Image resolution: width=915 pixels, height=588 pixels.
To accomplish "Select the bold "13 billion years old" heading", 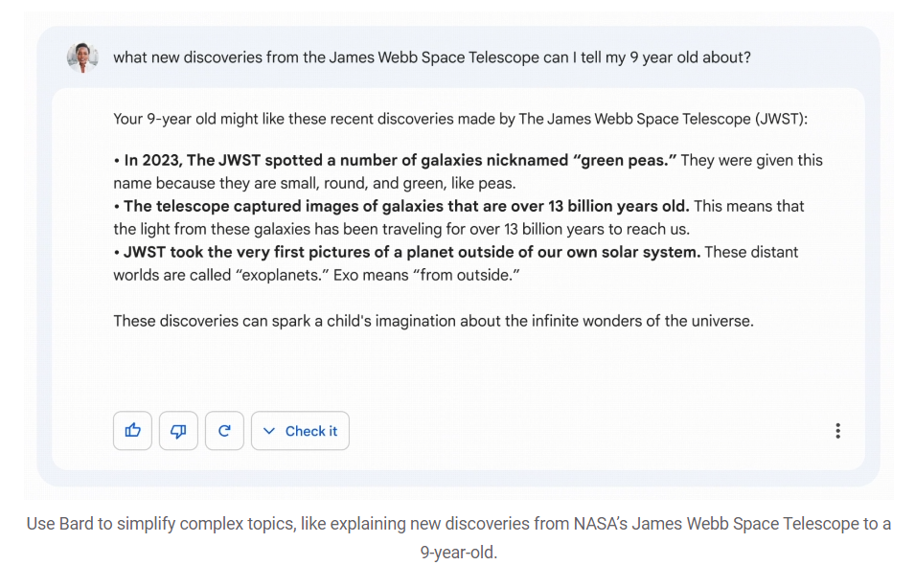I will [x=406, y=206].
